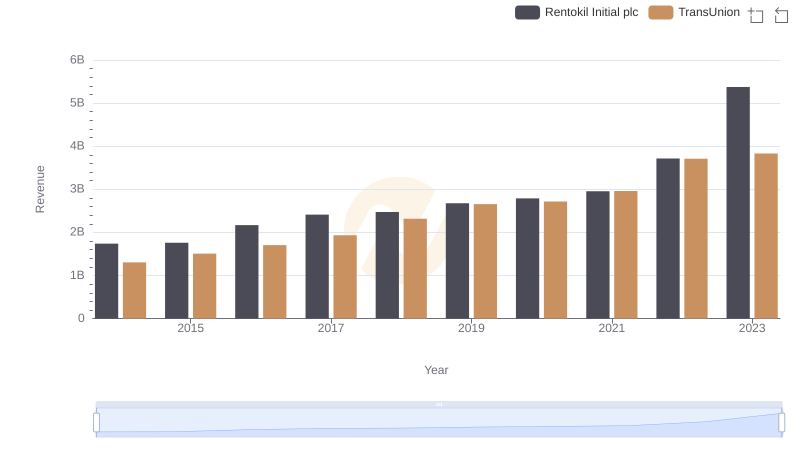Hide TransUnion series via legend label
Viewport: 800px width, 461px height.
(x=709, y=12)
